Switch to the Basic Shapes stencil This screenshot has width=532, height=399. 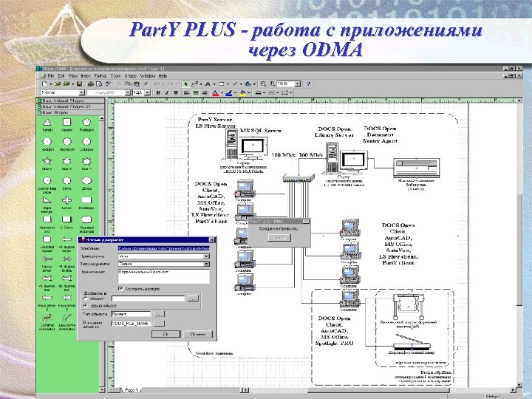click(70, 112)
